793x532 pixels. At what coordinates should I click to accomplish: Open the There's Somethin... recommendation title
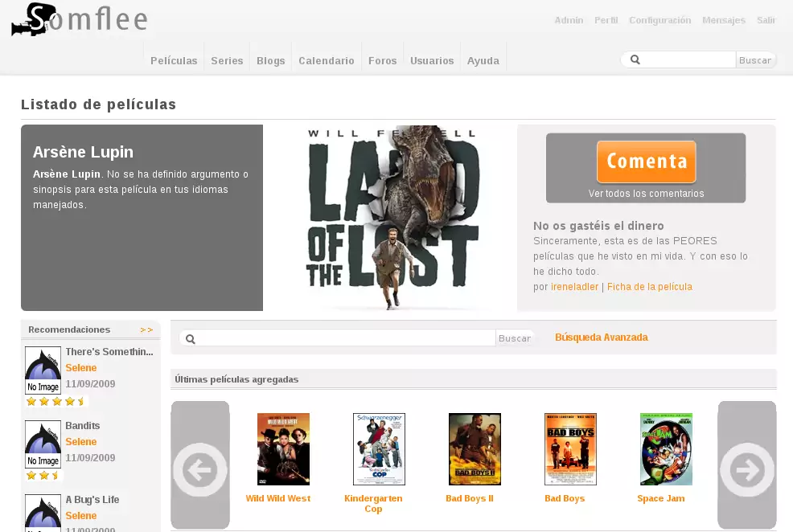109,352
